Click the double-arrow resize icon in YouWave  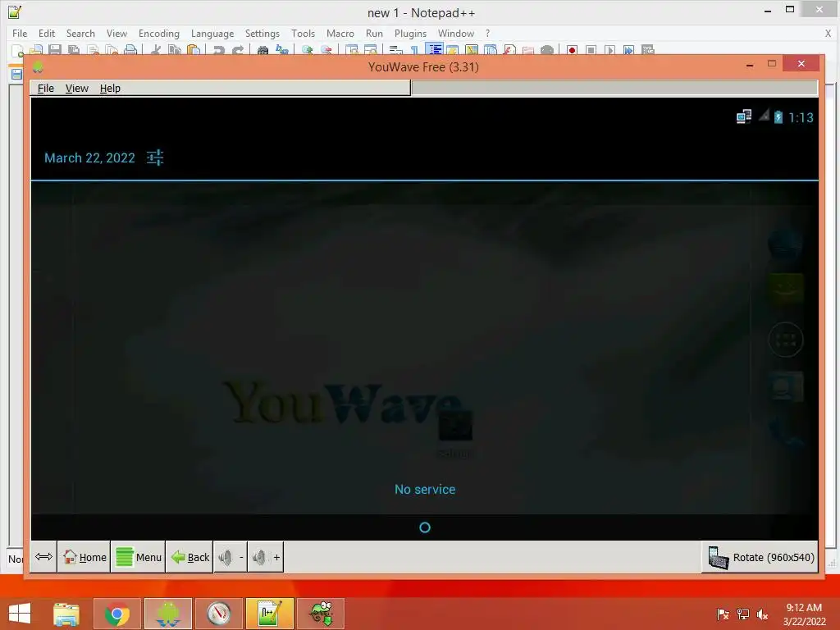(x=44, y=557)
